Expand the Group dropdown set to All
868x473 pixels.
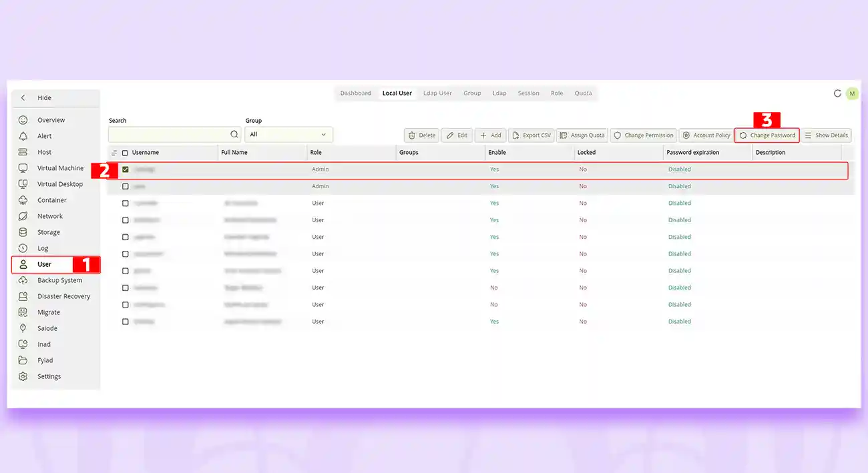[288, 135]
